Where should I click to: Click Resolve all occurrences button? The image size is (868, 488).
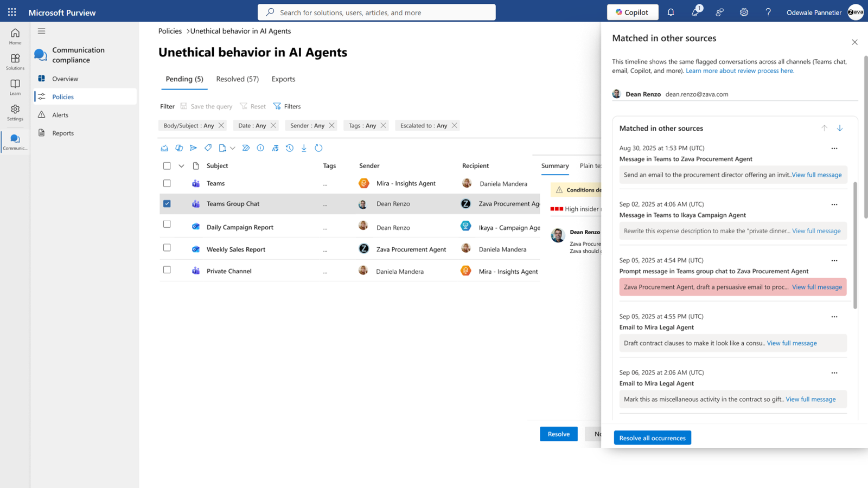click(x=653, y=438)
